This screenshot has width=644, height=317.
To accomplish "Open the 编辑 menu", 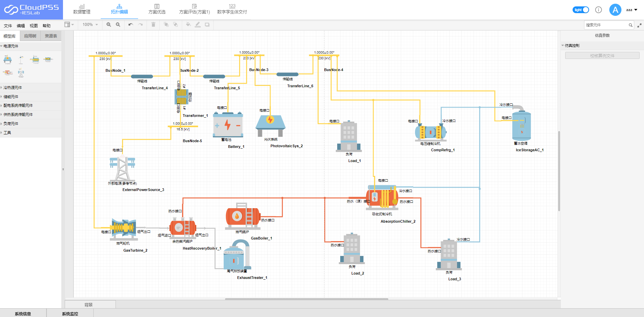I will [x=21, y=26].
